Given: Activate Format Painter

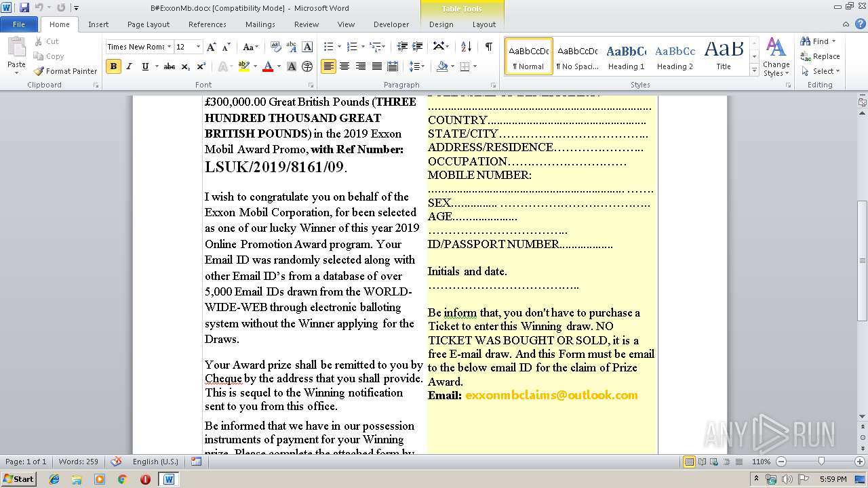Looking at the screenshot, I should click(x=65, y=71).
